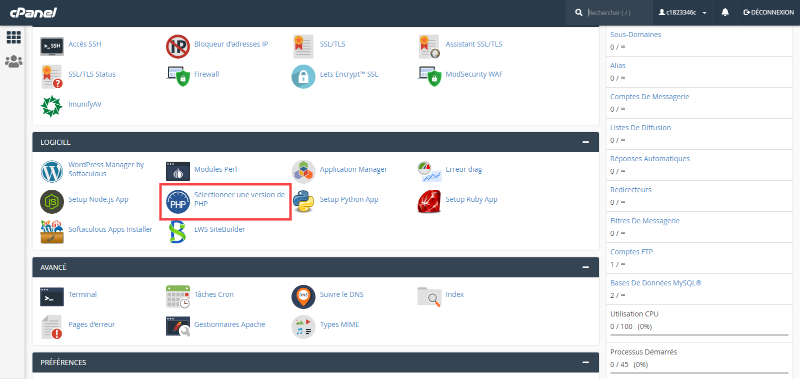Click the Tâches Cron calendar icon
800x379 pixels.
178,296
